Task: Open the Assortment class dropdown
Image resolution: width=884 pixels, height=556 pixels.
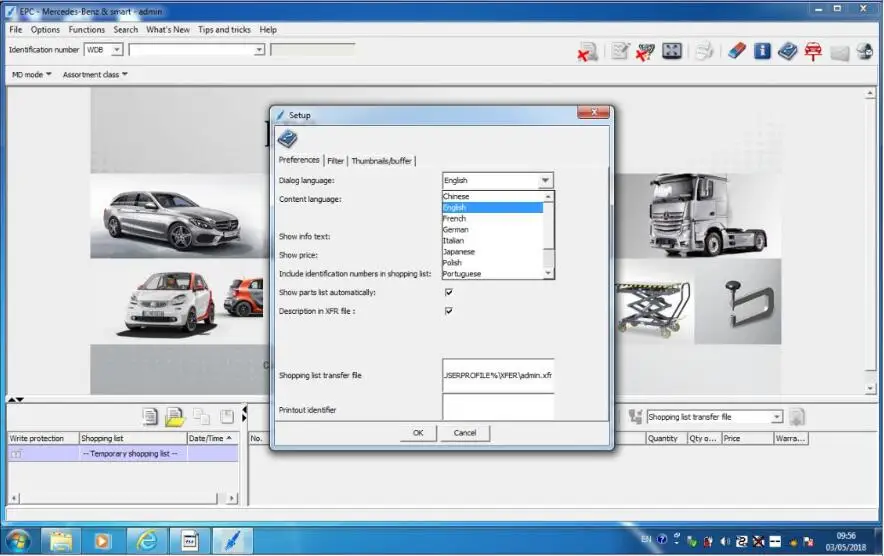Action: coord(95,75)
